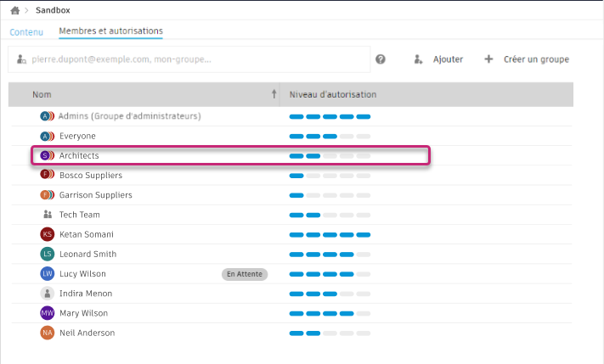
Task: Change Tech Team permission level bar
Action: 330,216
